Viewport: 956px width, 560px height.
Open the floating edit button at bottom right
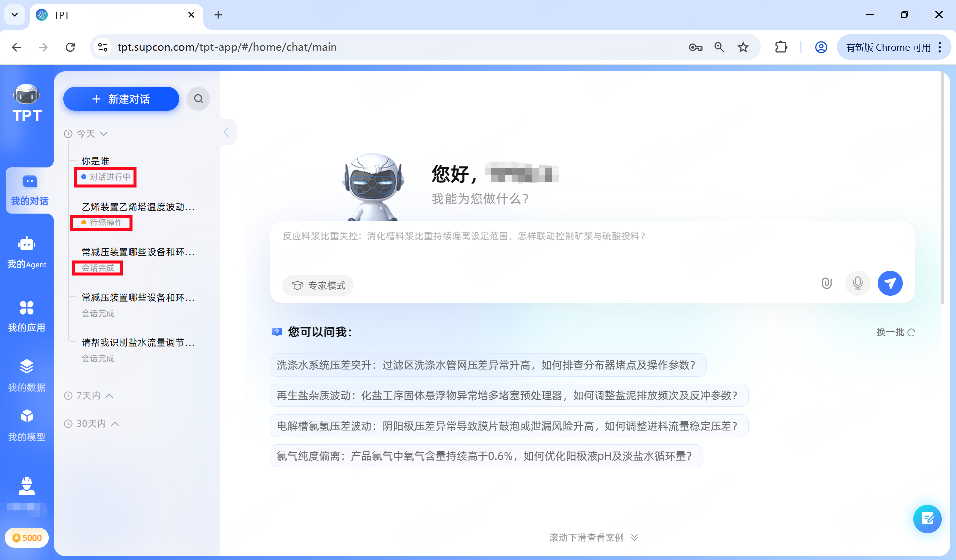tap(927, 519)
